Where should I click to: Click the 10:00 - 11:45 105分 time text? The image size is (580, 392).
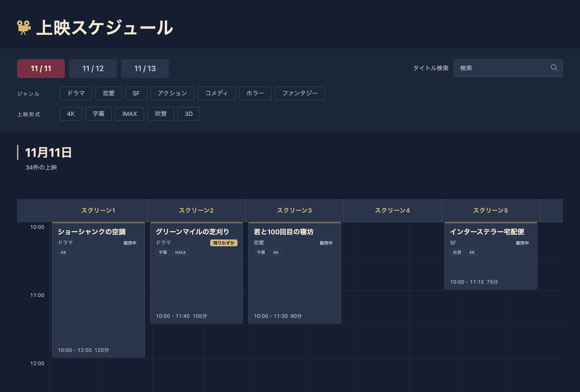[181, 316]
